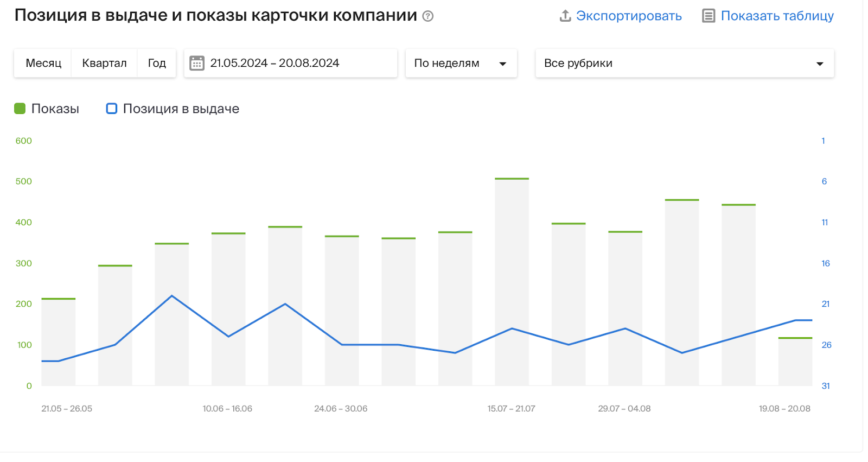Click the bar for week 29.07 – 04.08

pos(625,308)
